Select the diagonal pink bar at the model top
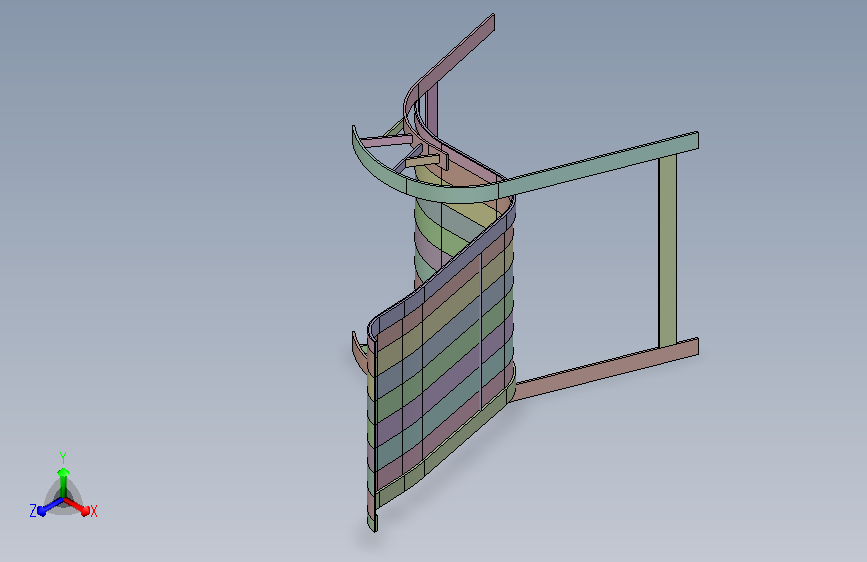Viewport: 867px width, 562px height. (456, 55)
